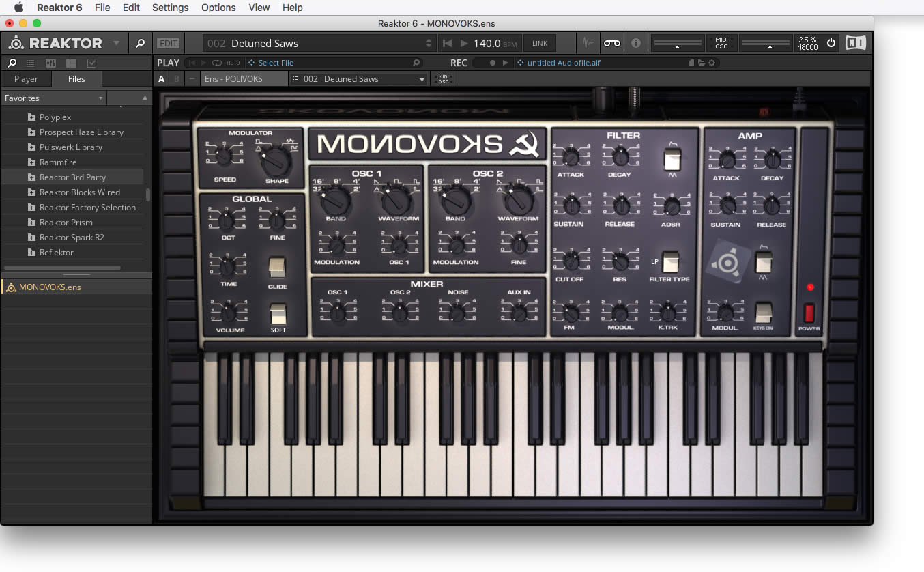Open the snapshot selector arrow in the header

coord(429,42)
